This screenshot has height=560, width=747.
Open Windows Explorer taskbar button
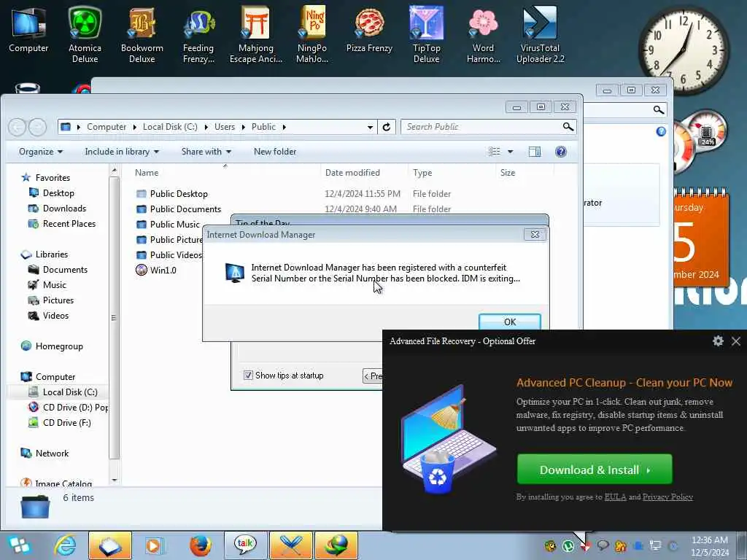109,545
